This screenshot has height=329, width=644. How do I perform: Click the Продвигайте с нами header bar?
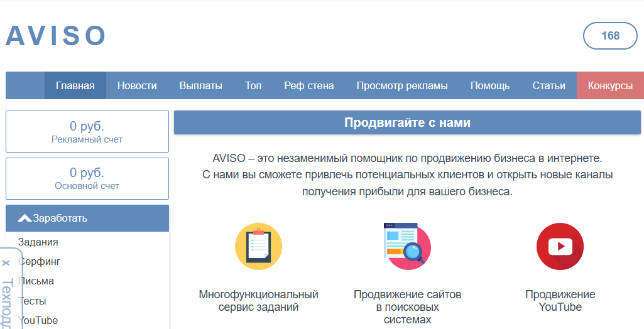pos(407,122)
